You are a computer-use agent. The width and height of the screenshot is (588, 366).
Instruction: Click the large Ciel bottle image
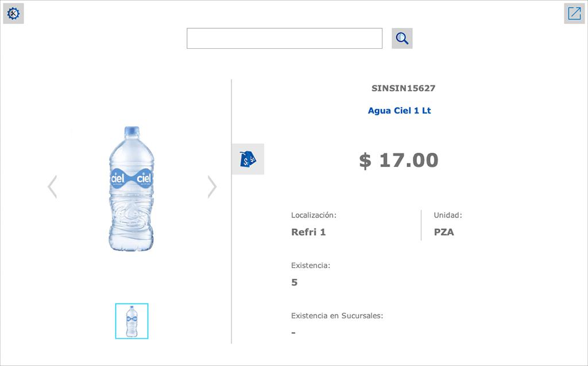[x=131, y=188]
